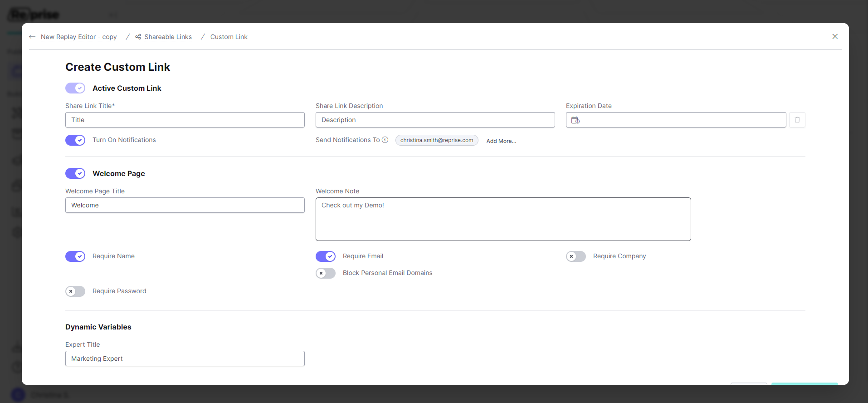Click the Shareable Links share icon
This screenshot has width=868, height=403.
click(x=138, y=37)
